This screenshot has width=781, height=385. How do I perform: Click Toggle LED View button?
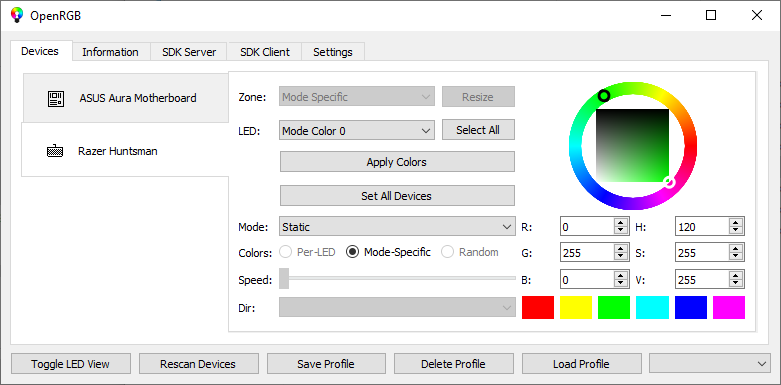(71, 364)
